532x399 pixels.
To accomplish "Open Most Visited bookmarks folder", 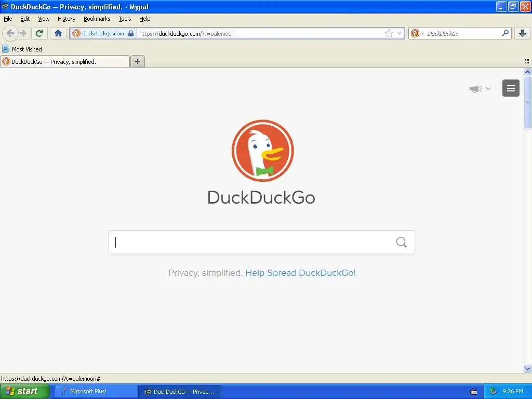I will coord(22,49).
